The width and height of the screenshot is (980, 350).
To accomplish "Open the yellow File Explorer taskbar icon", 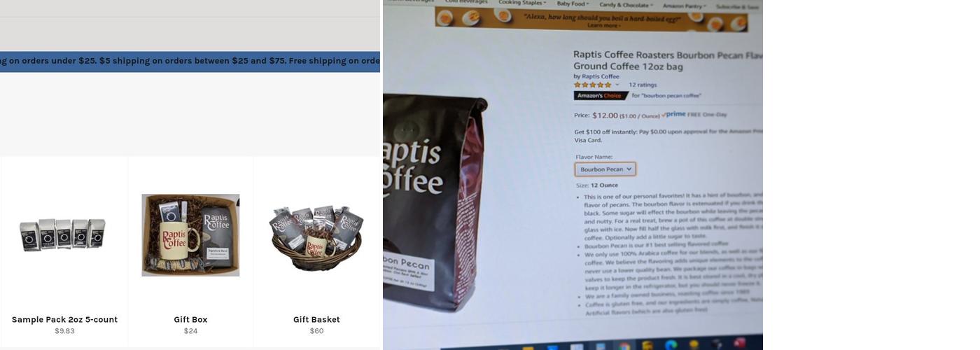I will 528,348.
